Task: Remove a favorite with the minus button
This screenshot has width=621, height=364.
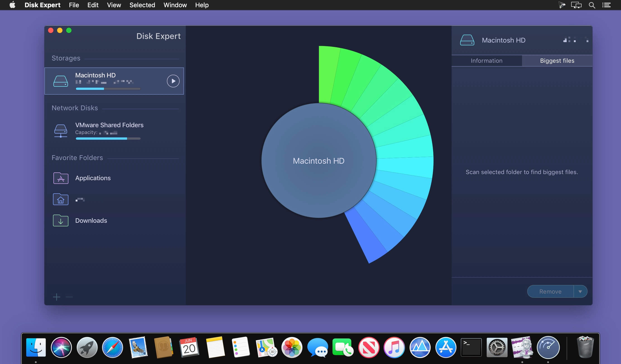Action: click(69, 297)
